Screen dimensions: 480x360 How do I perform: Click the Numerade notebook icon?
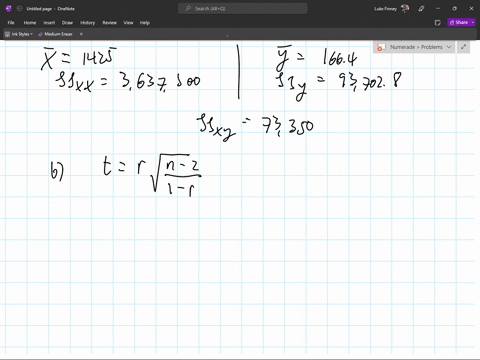pos(381,47)
